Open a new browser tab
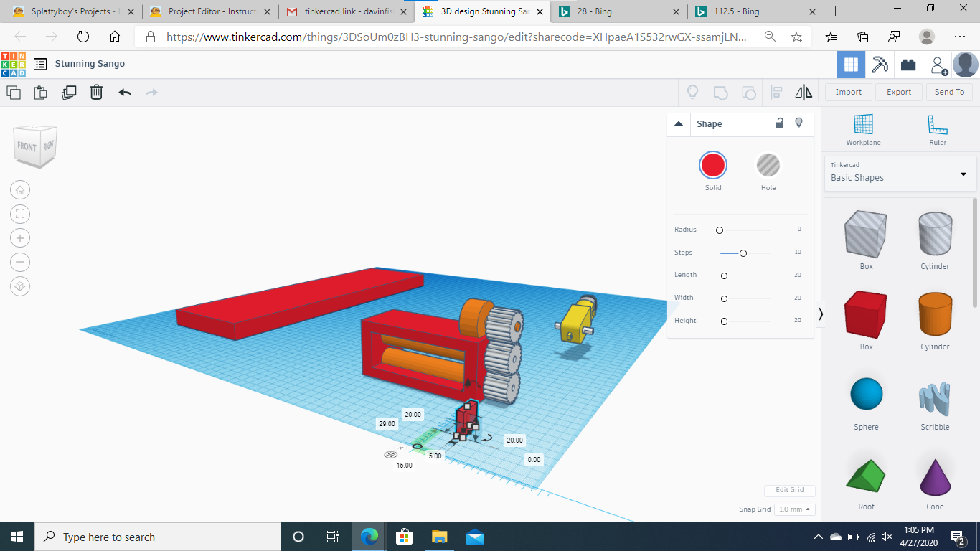Viewport: 980px width, 551px height. point(835,11)
